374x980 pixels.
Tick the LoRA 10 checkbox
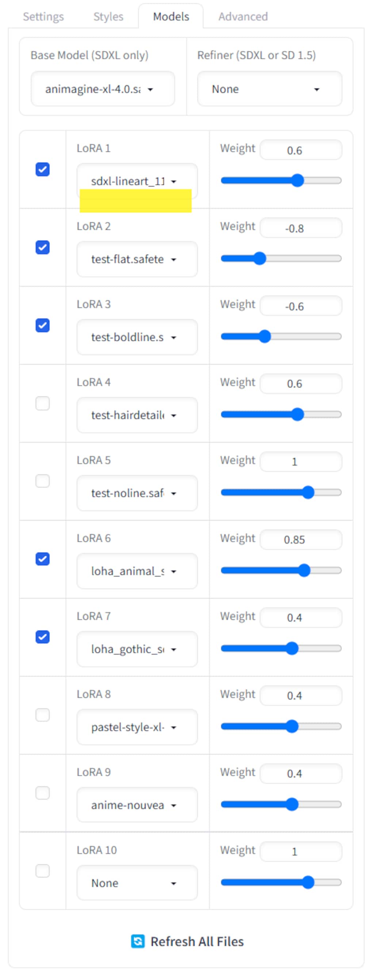tap(43, 871)
